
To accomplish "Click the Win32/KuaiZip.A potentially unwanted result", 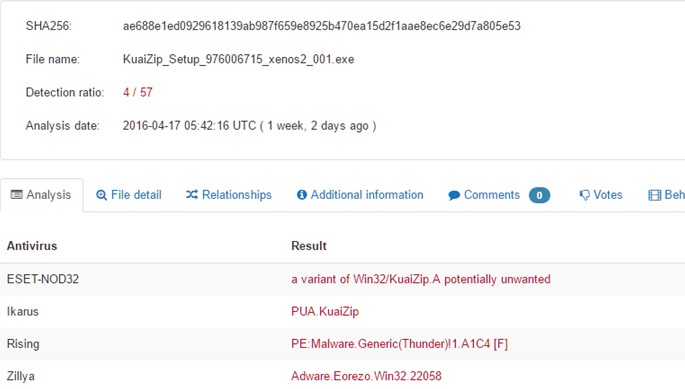I will point(421,279).
